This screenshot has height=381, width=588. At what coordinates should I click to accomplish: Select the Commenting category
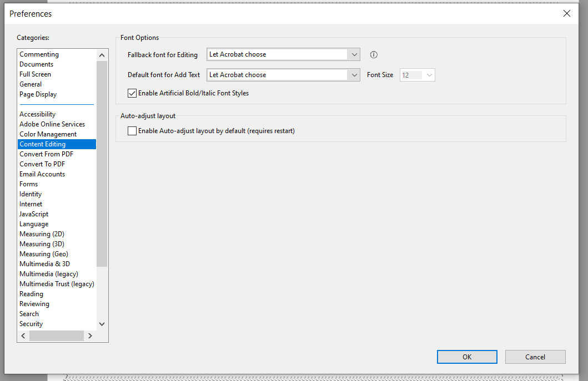click(x=39, y=54)
